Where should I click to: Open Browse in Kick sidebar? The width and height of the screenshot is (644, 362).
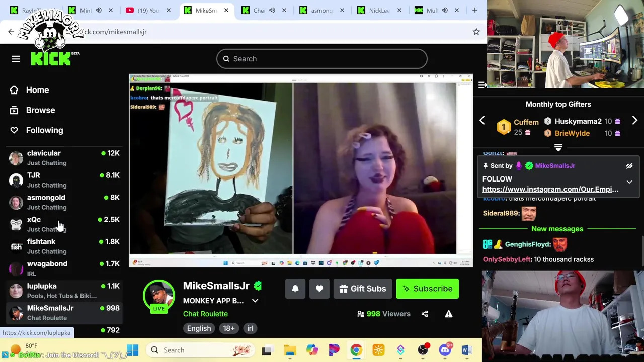pyautogui.click(x=40, y=110)
